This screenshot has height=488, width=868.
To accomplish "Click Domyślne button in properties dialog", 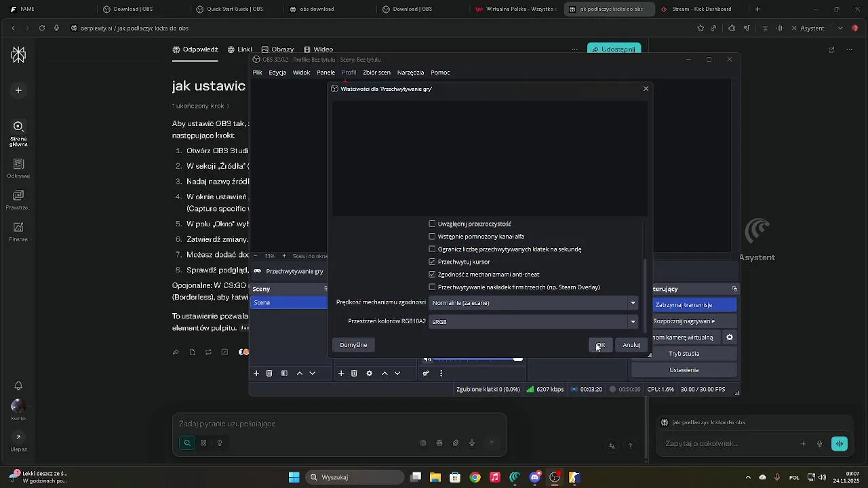I will coord(353,345).
